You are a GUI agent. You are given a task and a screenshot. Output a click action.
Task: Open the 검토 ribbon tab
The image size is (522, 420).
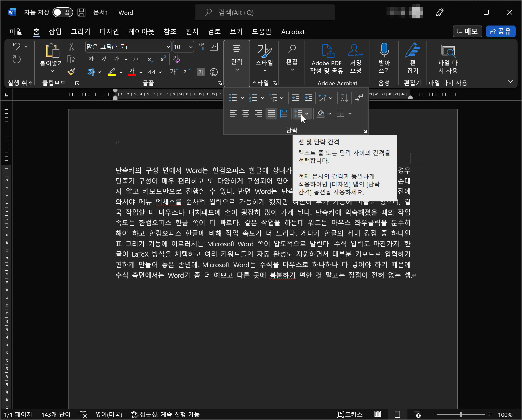(x=214, y=32)
